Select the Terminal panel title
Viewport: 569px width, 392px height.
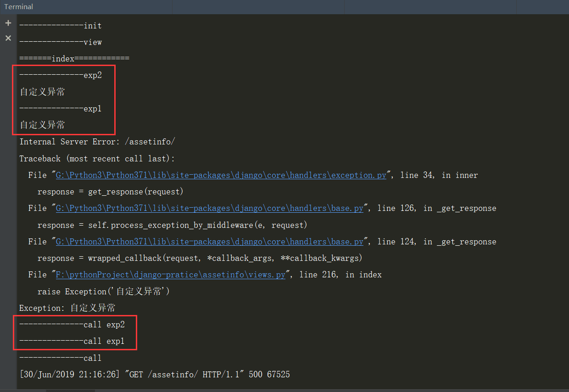point(19,7)
